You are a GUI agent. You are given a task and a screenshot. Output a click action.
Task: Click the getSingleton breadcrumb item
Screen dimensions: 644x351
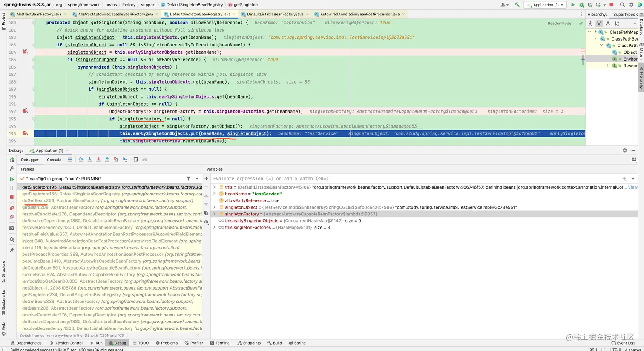[x=243, y=5]
